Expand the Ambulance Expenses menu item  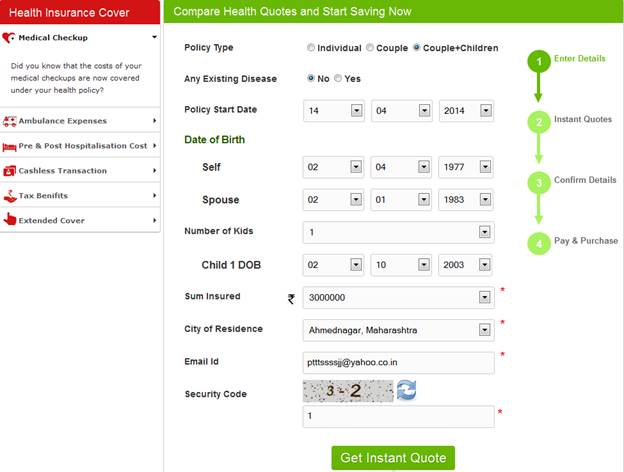coord(155,121)
